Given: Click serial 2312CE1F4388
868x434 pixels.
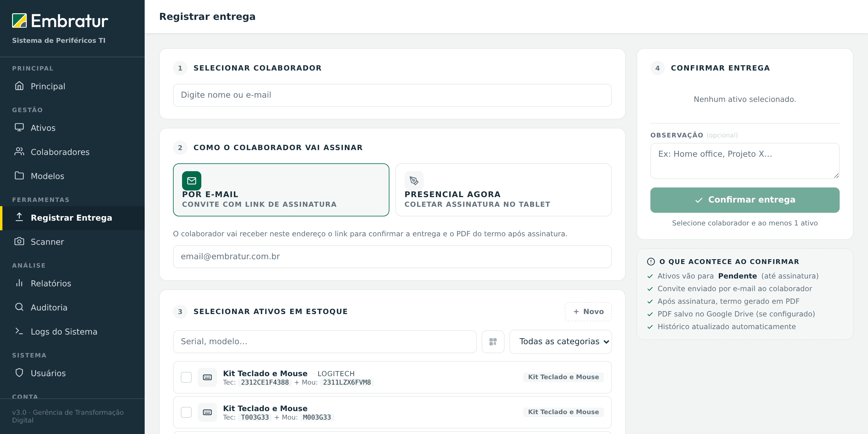Looking at the screenshot, I should pos(265,382).
